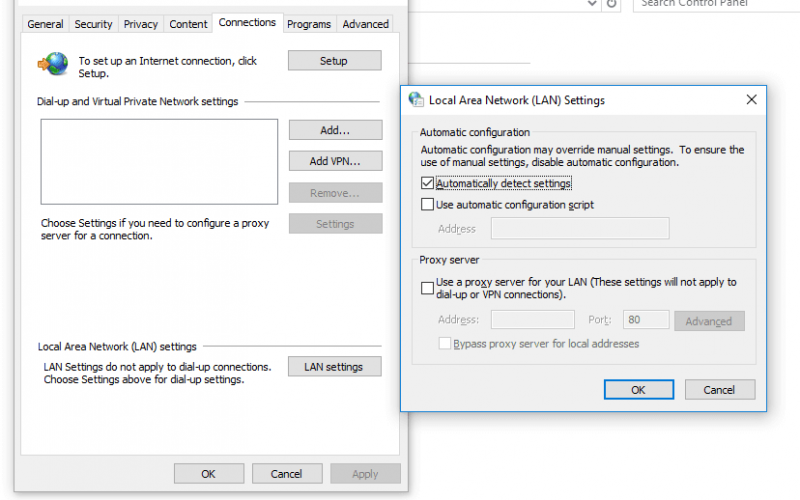This screenshot has height=500, width=800.
Task: Click the Add... button
Action: coord(335,130)
